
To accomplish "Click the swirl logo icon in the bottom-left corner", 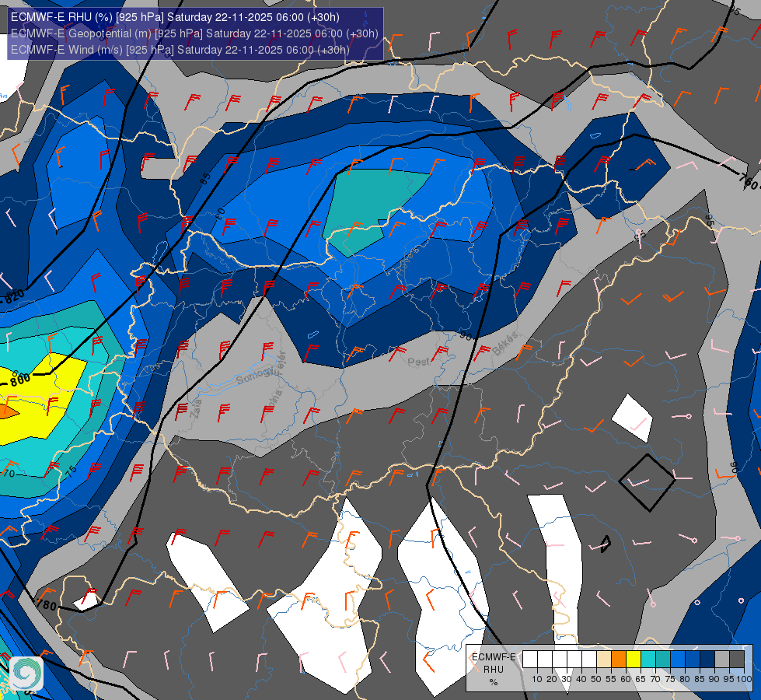I will point(26,674).
